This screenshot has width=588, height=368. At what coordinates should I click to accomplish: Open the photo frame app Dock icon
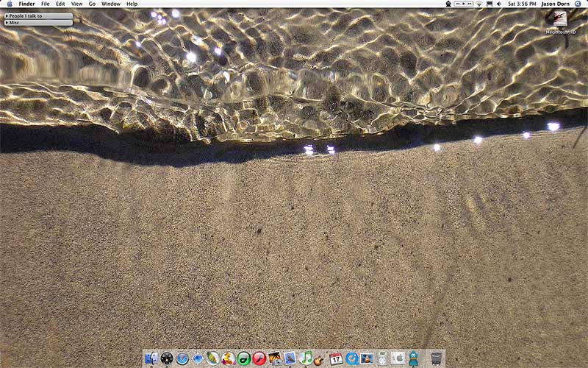tap(367, 358)
